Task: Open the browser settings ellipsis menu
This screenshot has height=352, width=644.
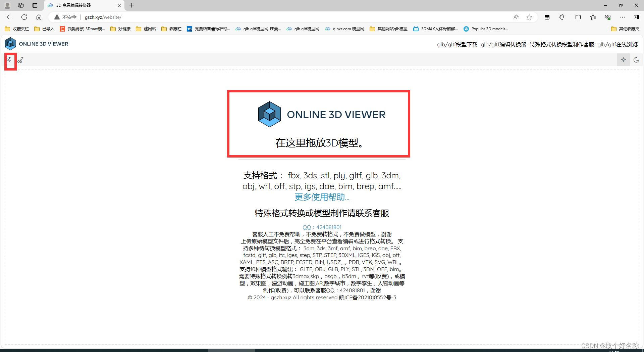Action: [x=623, y=17]
